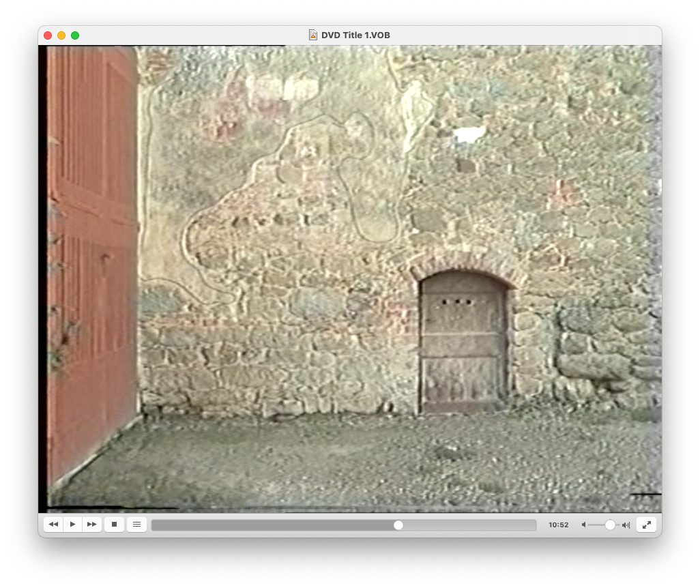Screen dimensions: 700x588
Task: Toggle the playlist view button
Action: pos(136,525)
